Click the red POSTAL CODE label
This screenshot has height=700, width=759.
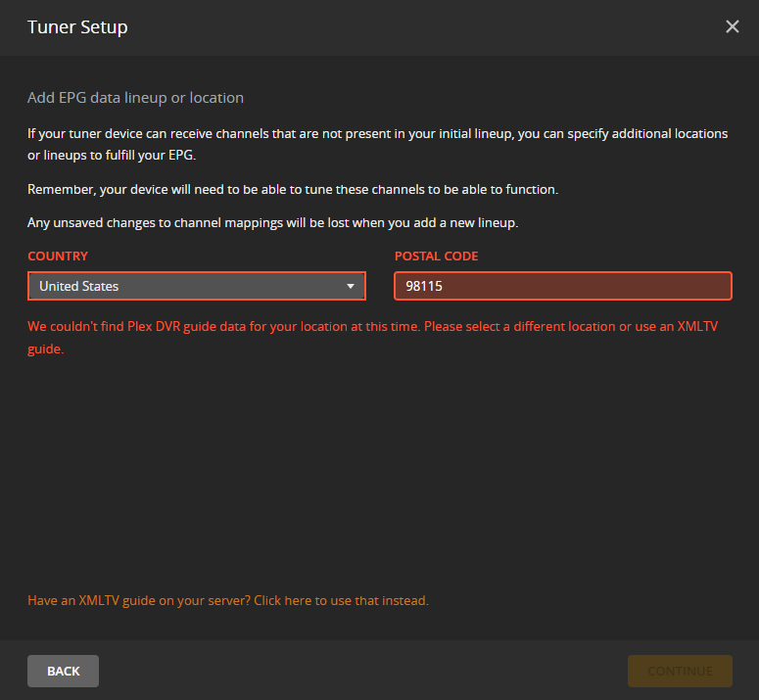436,257
